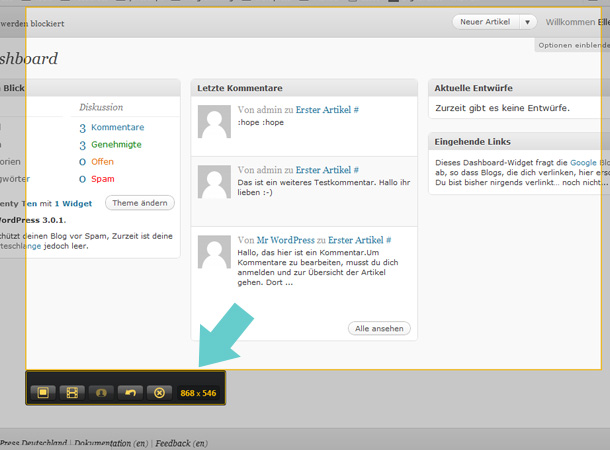Collapse the Letzte Kommentare widget header
This screenshot has width=610, height=450.
[x=304, y=88]
